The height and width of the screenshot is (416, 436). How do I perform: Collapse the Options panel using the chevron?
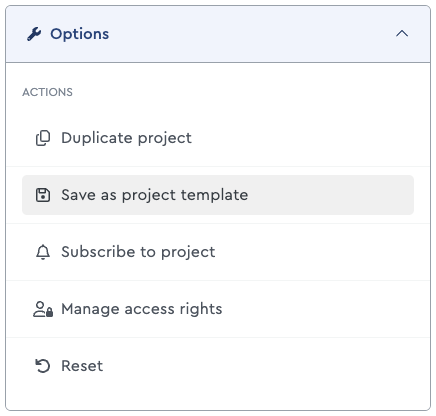click(x=402, y=34)
